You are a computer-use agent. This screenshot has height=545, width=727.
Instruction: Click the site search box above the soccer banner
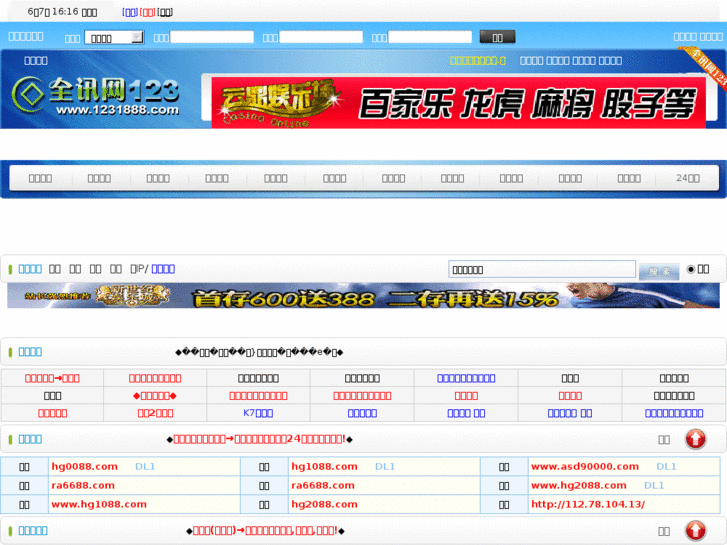[542, 269]
